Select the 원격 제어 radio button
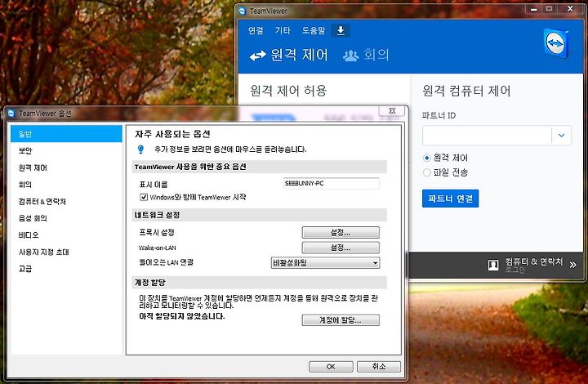Viewport: 588px width, 384px height. pos(426,158)
